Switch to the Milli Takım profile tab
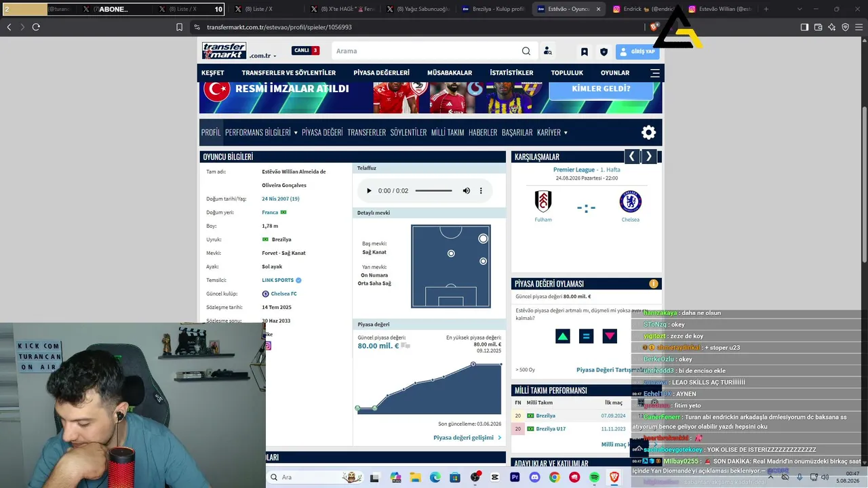The image size is (868, 488). click(x=448, y=132)
